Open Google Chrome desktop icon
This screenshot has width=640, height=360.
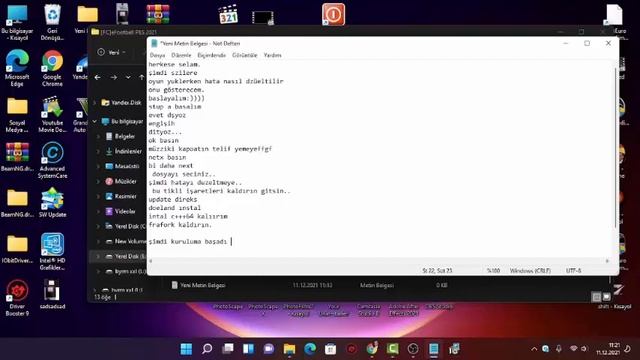[x=52, y=68]
